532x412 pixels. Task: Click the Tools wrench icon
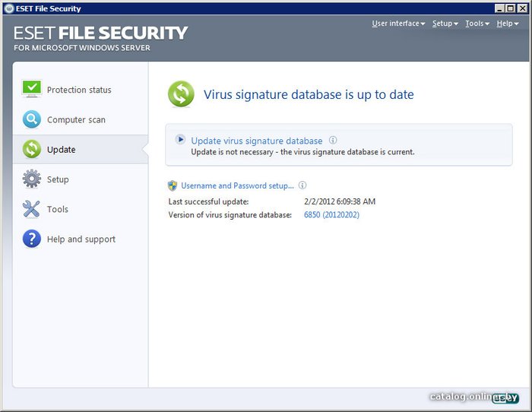click(x=31, y=209)
